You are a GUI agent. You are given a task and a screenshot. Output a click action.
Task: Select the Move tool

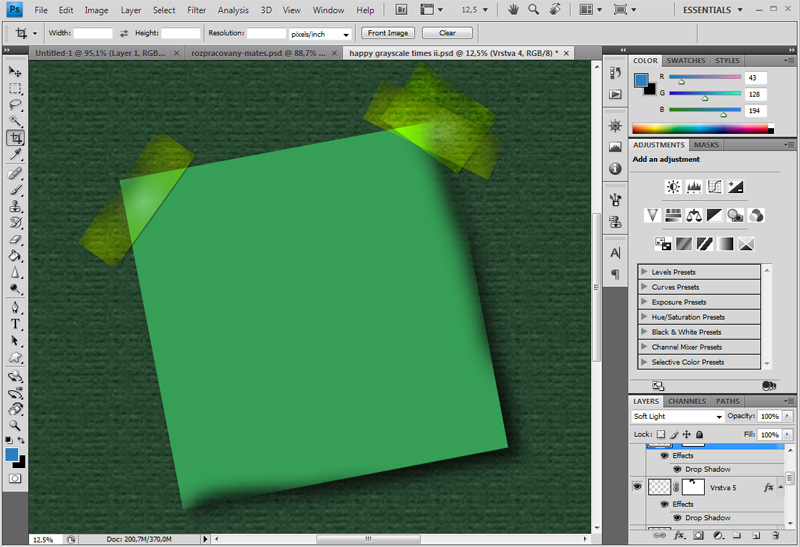(x=16, y=72)
